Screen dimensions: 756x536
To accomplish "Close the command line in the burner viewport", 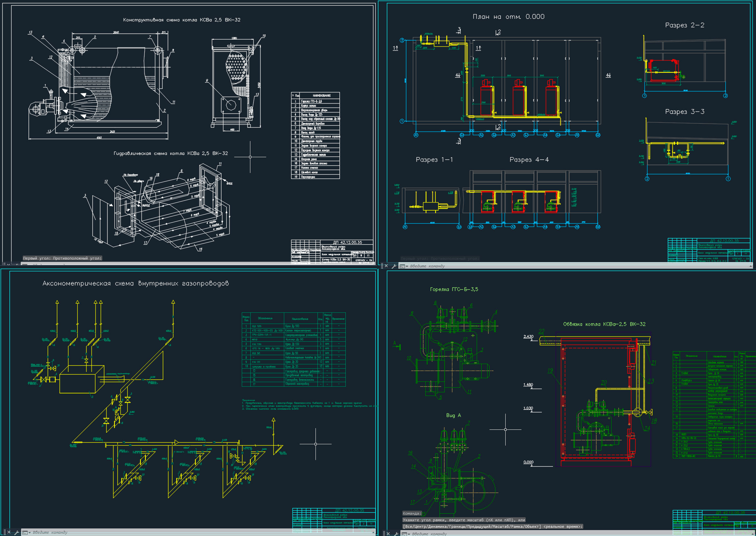I will [x=388, y=533].
